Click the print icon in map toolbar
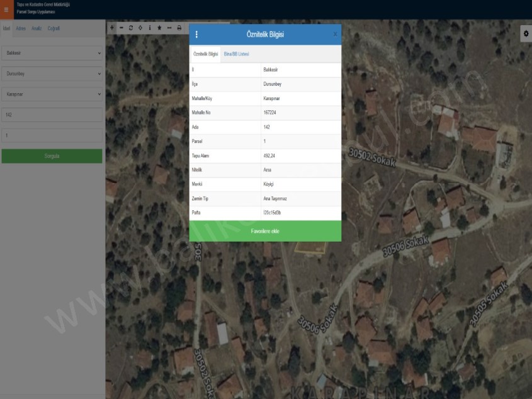 click(x=179, y=28)
